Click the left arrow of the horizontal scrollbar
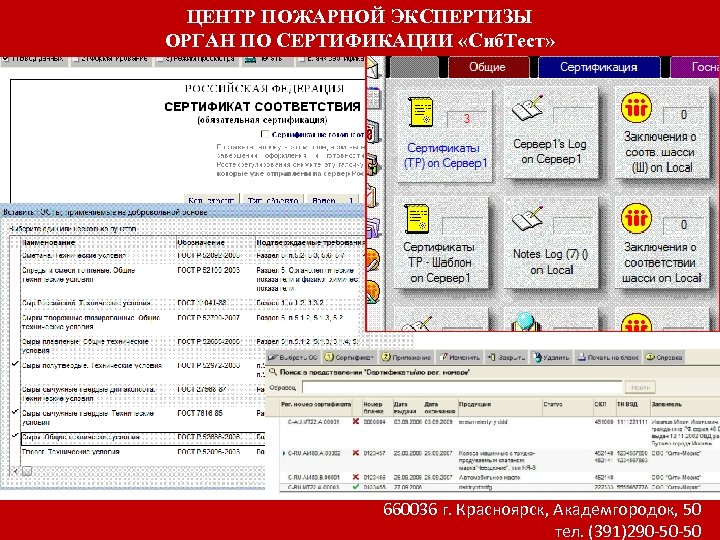 [16, 471]
